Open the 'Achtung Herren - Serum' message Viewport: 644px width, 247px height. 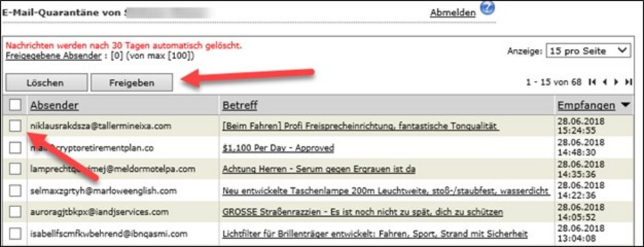tap(319, 169)
